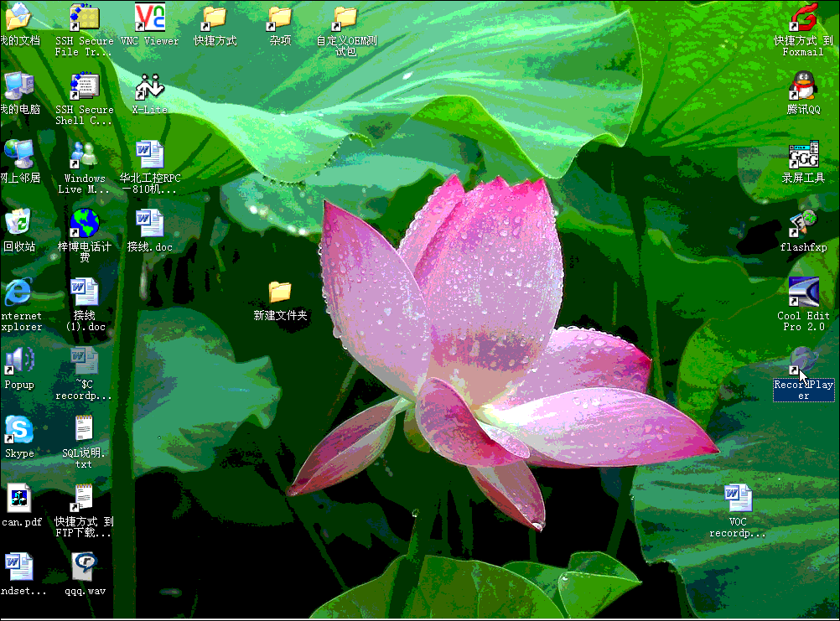Select the 接线.doc Word document
Screen dimensions: 840x621
(149, 225)
